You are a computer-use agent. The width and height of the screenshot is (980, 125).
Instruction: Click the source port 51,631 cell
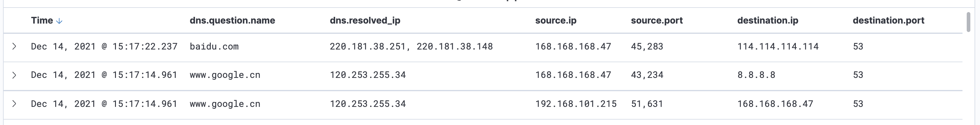coord(647,104)
